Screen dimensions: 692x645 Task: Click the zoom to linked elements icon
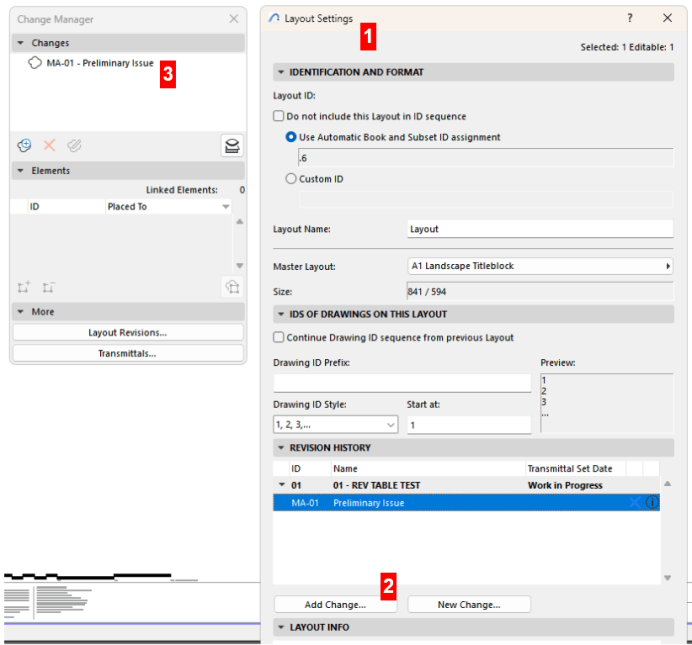pos(232,287)
